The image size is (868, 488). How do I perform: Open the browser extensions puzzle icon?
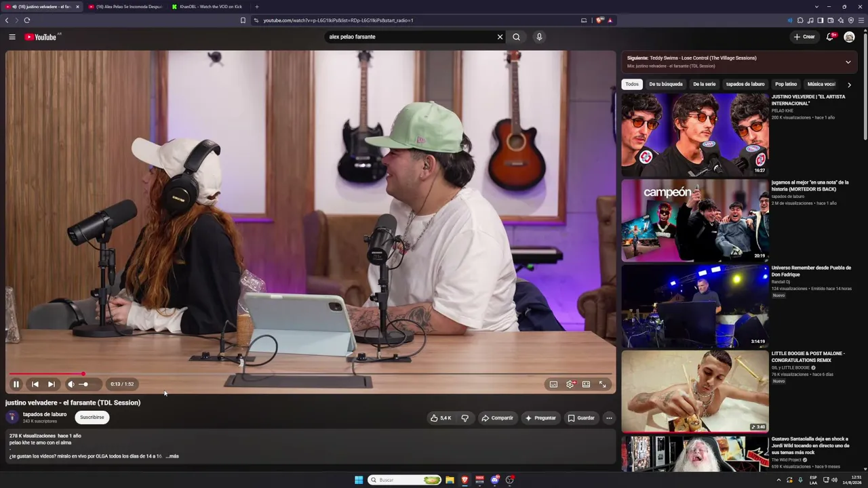coord(800,20)
